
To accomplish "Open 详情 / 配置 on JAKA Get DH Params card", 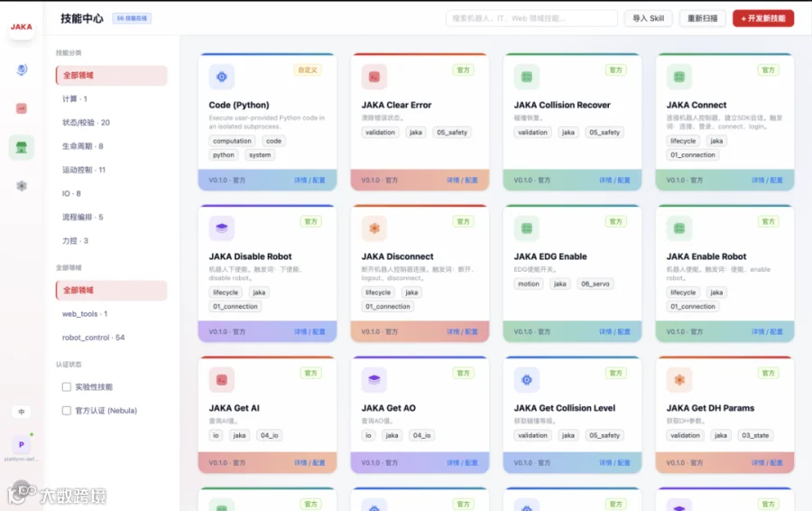I will (767, 463).
